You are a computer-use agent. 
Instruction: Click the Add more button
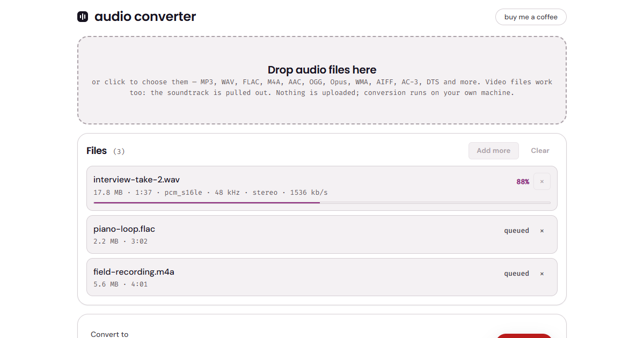[494, 151]
